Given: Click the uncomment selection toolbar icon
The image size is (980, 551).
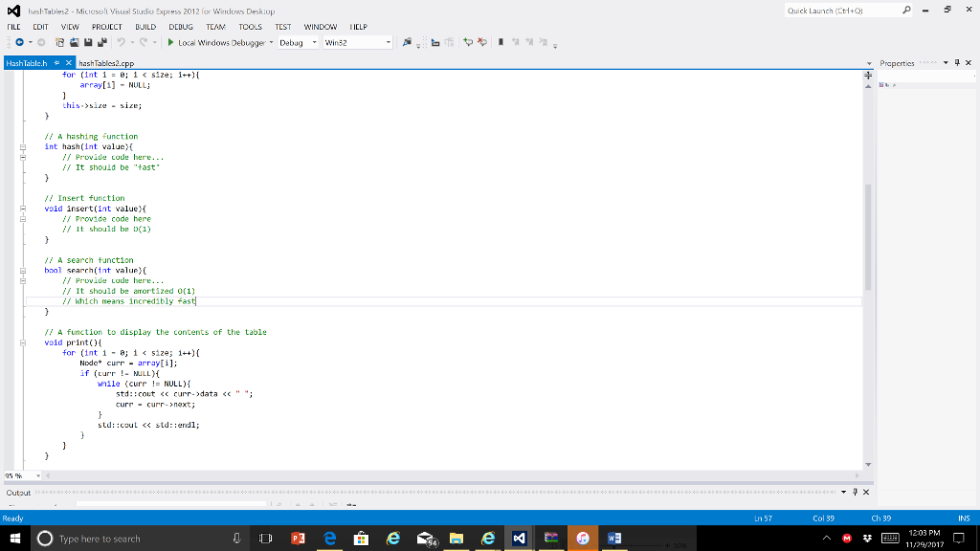Looking at the screenshot, I should point(482,42).
